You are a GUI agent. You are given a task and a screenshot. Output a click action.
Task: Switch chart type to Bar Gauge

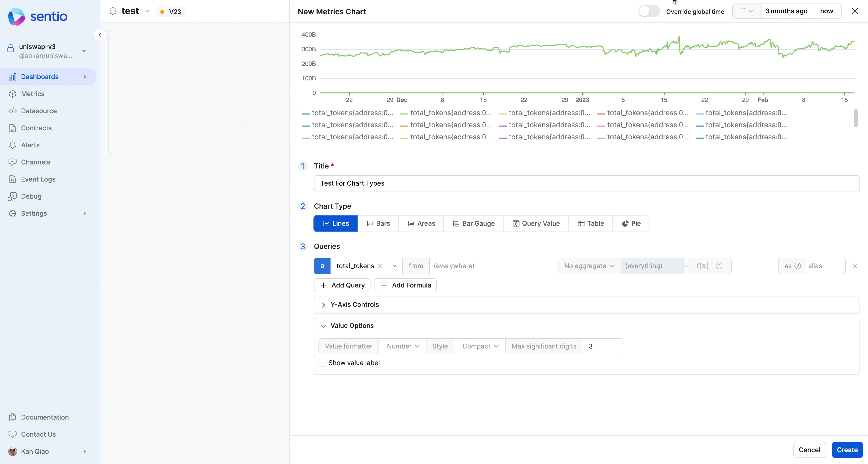pos(473,223)
